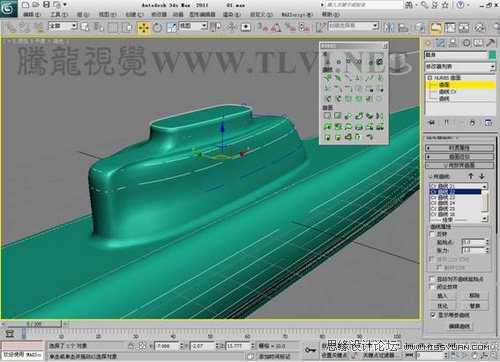This screenshot has height=362, width=500.
Task: Click Pin Stack icon under modifier stack
Action: (x=431, y=123)
